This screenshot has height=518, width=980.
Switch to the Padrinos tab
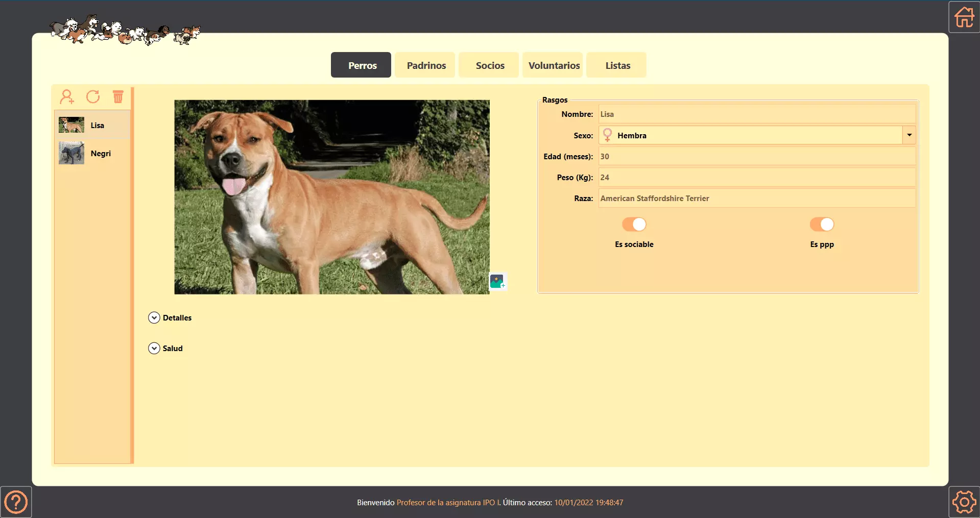pos(425,65)
